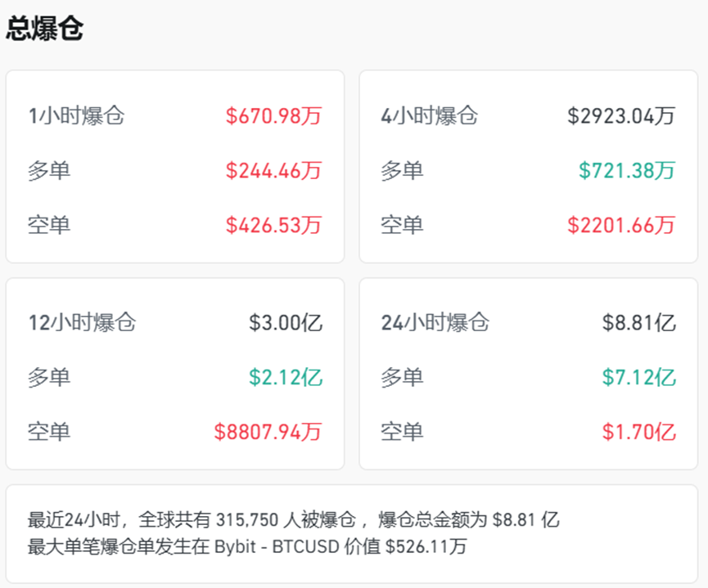Screen dimensions: 708x588
Task: Select the 12小时爆仓 label
Action: click(82, 323)
